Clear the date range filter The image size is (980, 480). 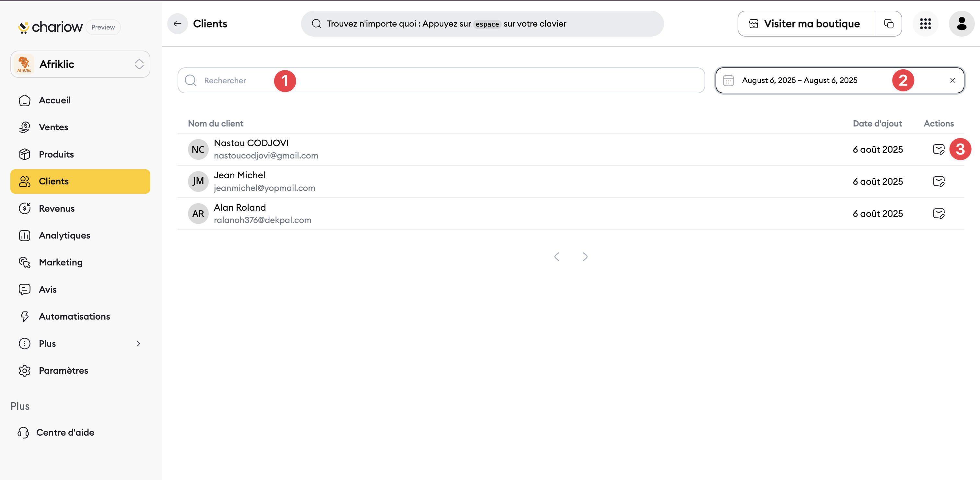click(952, 80)
